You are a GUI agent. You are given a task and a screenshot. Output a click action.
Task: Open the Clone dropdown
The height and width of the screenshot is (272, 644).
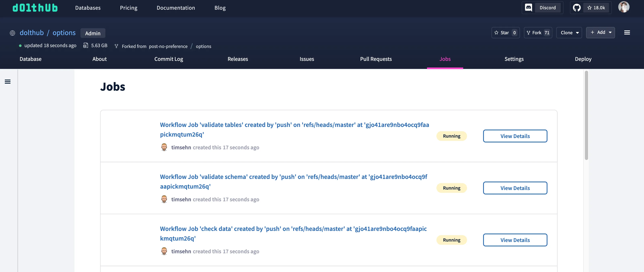[569, 33]
